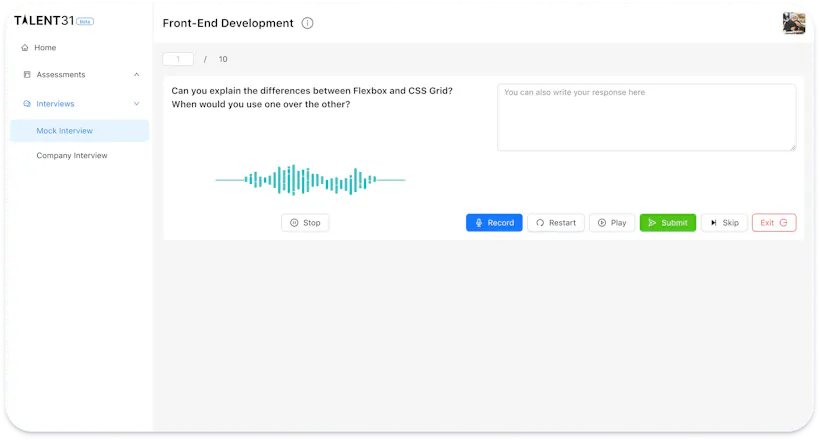
Task: Restart the answer
Action: (556, 223)
